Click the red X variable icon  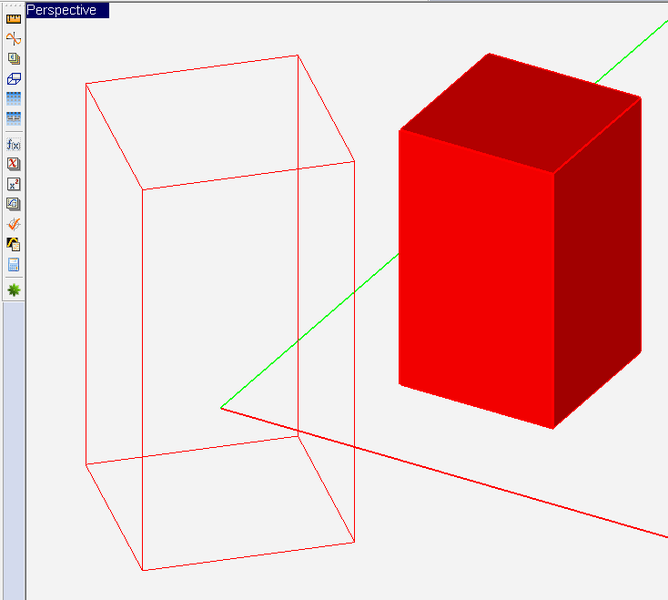[x=14, y=164]
